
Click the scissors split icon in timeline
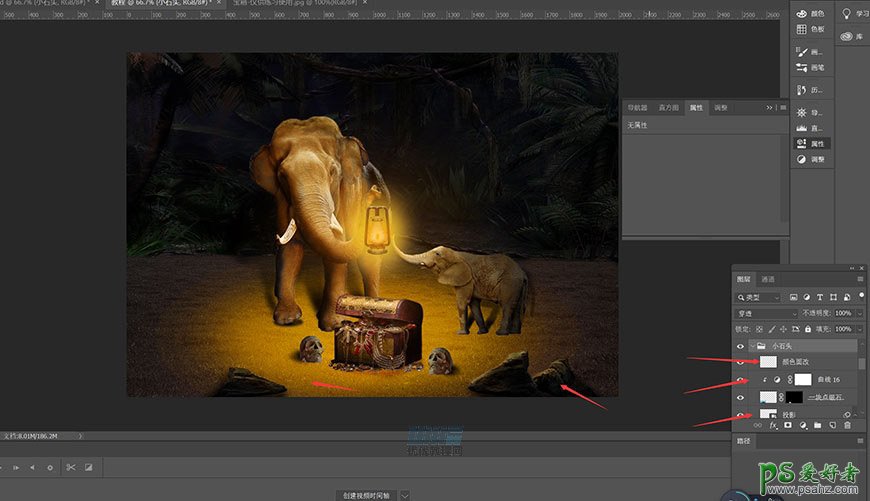click(70, 467)
